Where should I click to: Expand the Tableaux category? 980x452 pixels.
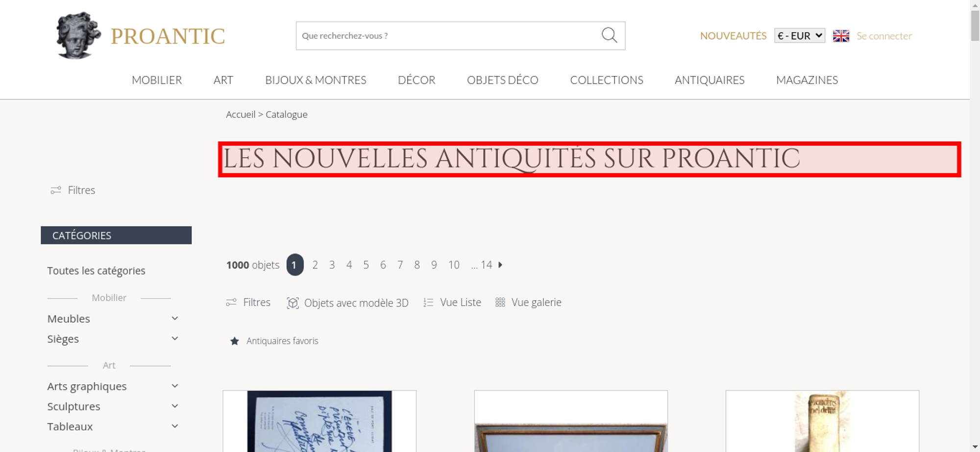(x=175, y=426)
